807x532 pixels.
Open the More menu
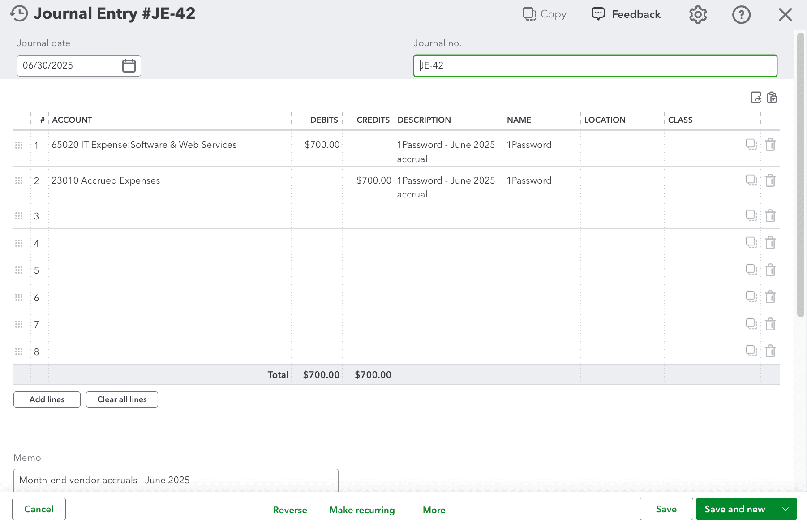[x=434, y=510]
